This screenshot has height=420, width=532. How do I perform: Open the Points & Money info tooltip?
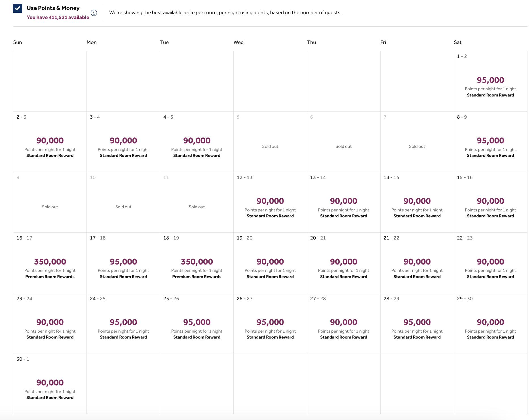(x=94, y=12)
